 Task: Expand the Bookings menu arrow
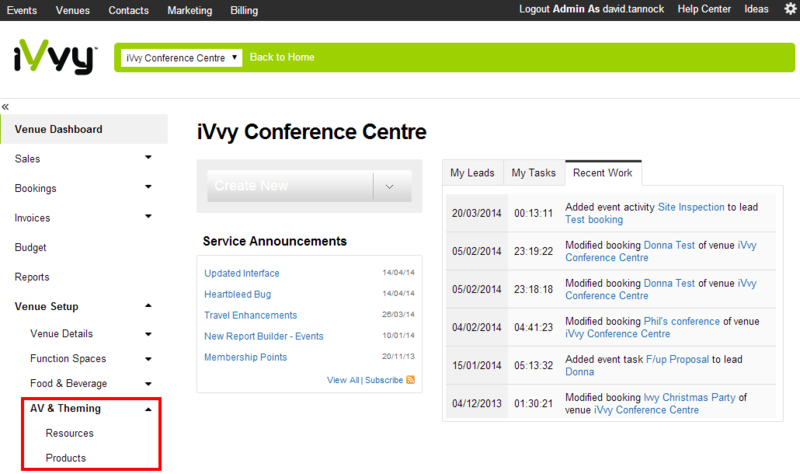pos(148,187)
